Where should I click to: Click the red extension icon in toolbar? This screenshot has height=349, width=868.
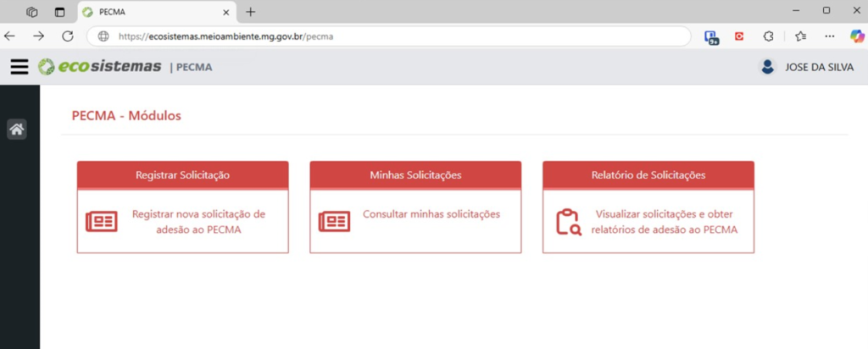(739, 36)
